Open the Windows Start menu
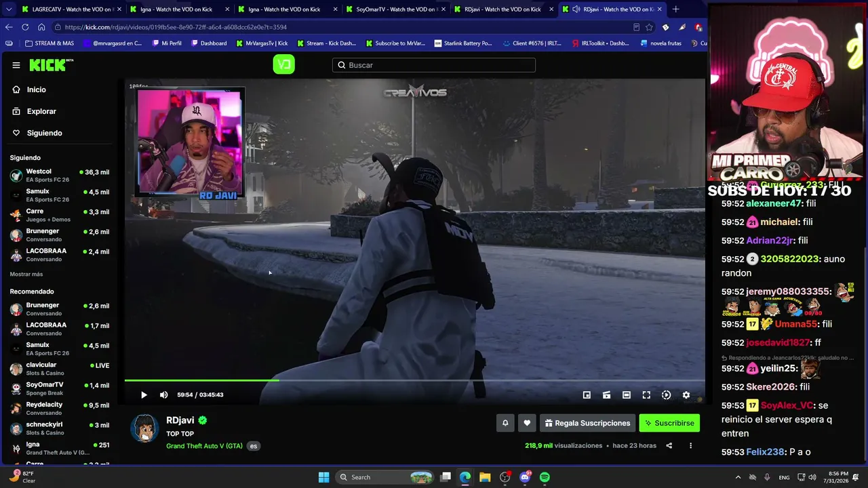868x488 pixels. [x=323, y=477]
